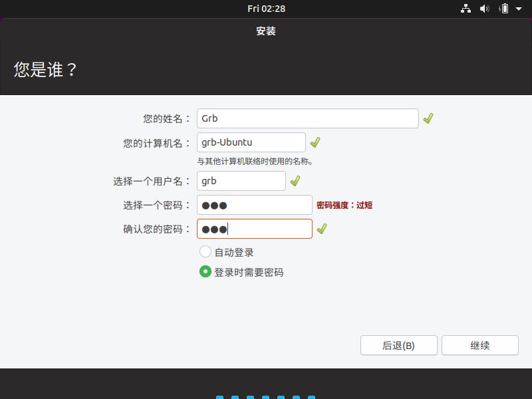Click the green checkmark beside the name field
The height and width of the screenshot is (399, 532).
(x=428, y=118)
